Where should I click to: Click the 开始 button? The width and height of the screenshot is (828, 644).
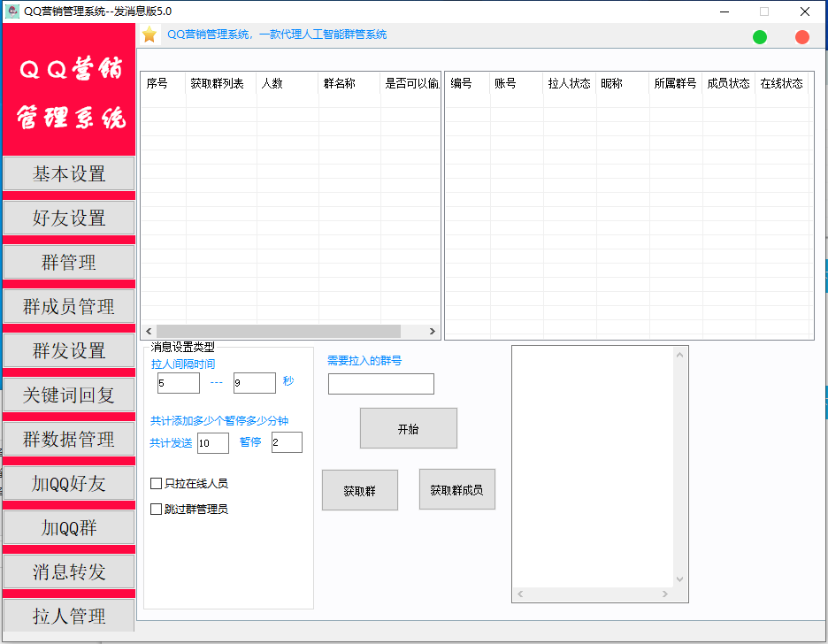[x=408, y=429]
